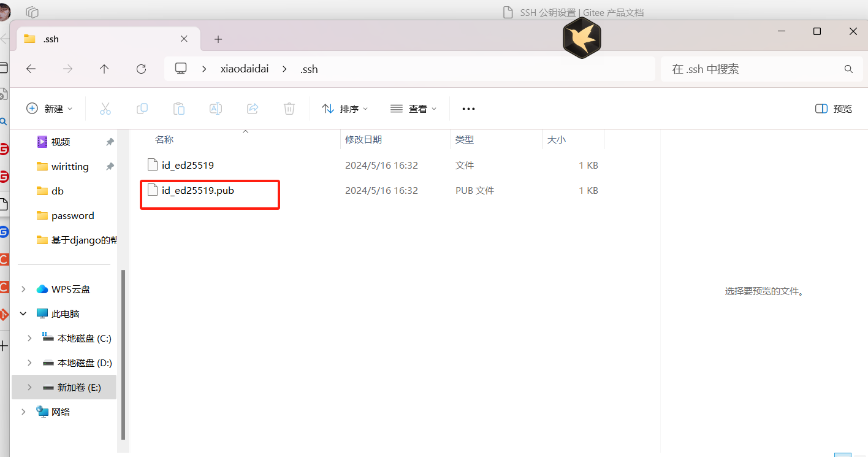Screen dimensions: 868x457
Task: Click the Rename icon in toolbar
Action: [216, 109]
